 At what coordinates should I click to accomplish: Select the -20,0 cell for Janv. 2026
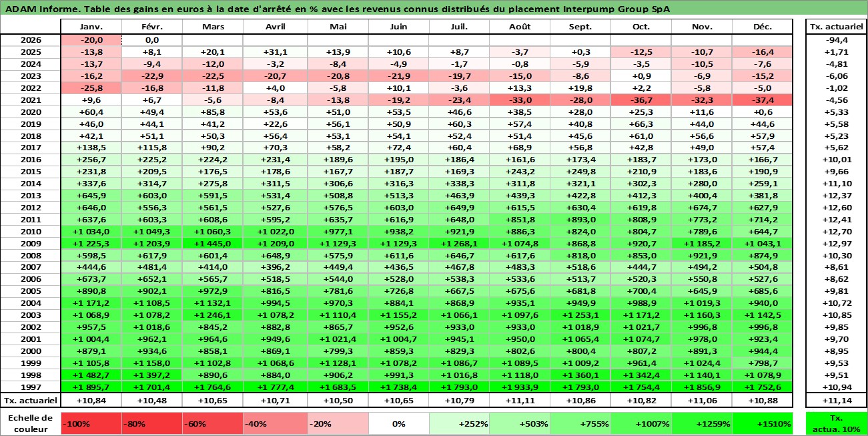91,39
